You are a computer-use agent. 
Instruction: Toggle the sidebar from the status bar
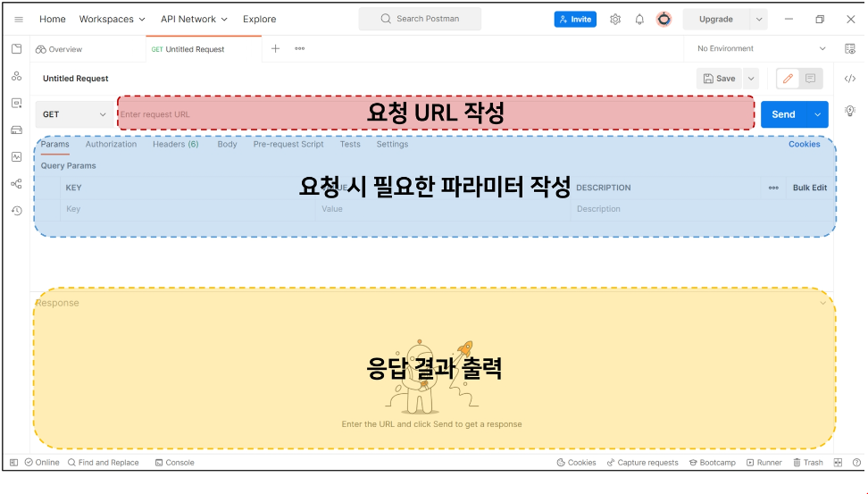[x=13, y=463]
